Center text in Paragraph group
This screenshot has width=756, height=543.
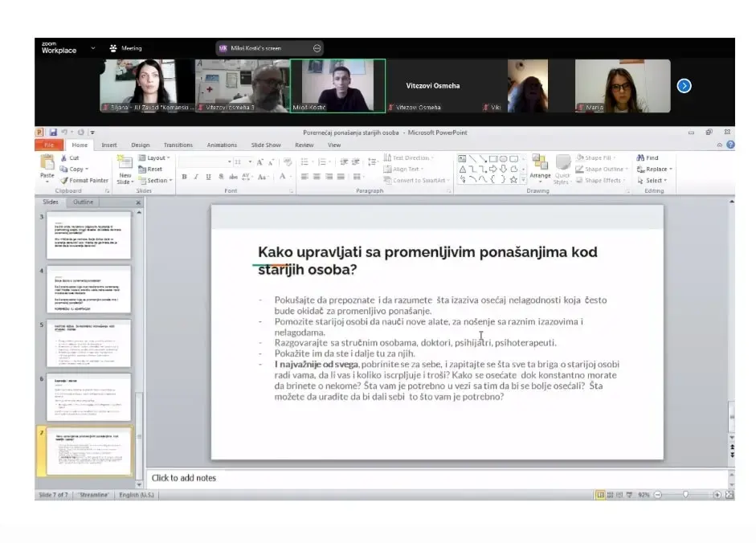[x=317, y=177]
